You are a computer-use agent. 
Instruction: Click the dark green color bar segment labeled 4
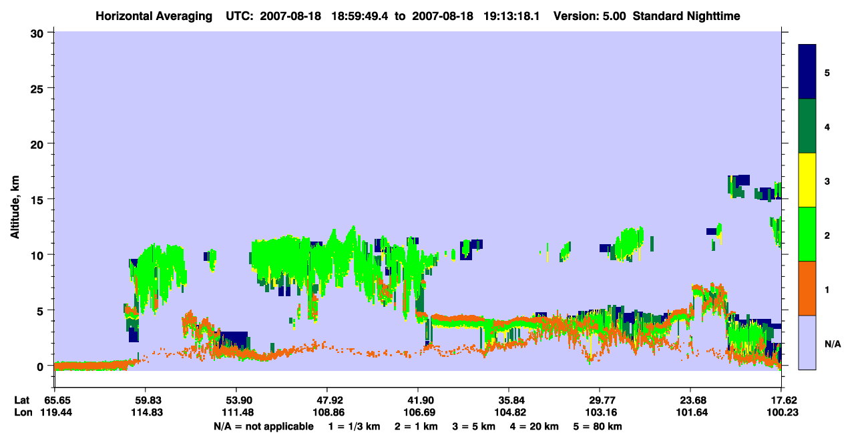(807, 126)
